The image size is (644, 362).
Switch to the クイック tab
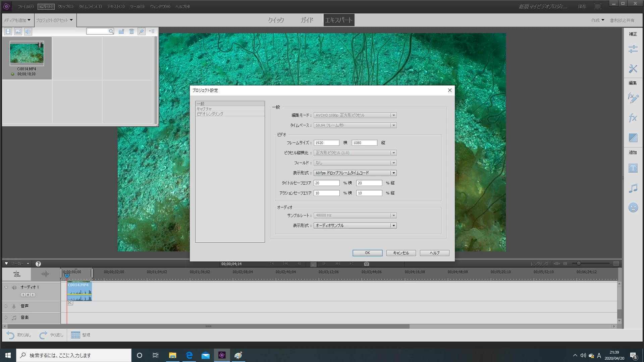tap(276, 20)
